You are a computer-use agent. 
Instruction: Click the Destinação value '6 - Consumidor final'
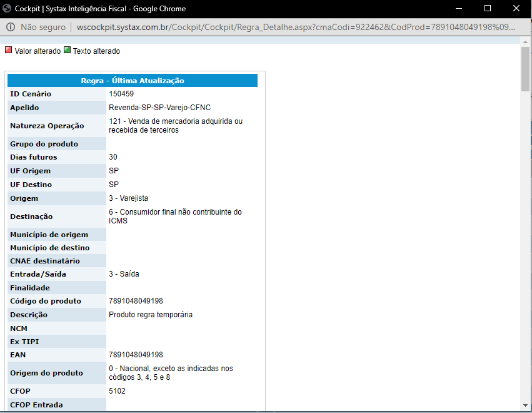[x=175, y=217]
